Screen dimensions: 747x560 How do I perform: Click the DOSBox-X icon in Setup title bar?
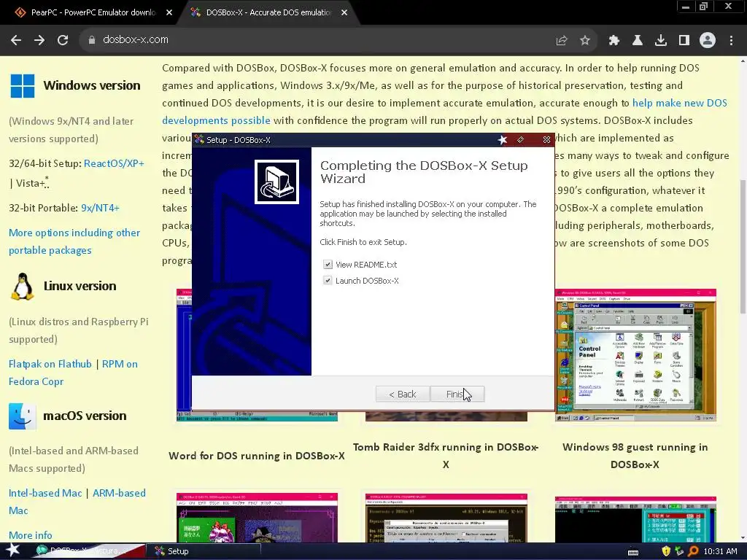click(x=199, y=139)
